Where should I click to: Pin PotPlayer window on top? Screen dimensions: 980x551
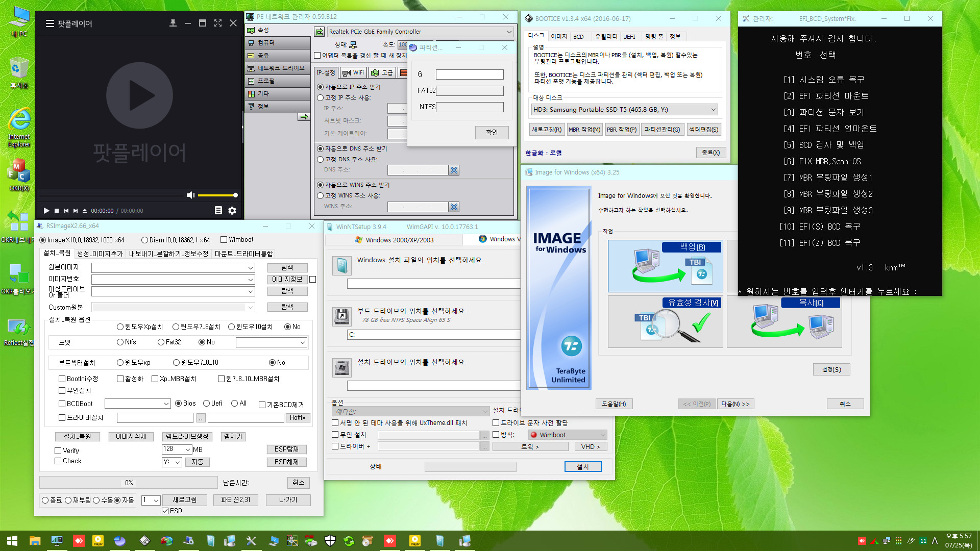[x=173, y=23]
